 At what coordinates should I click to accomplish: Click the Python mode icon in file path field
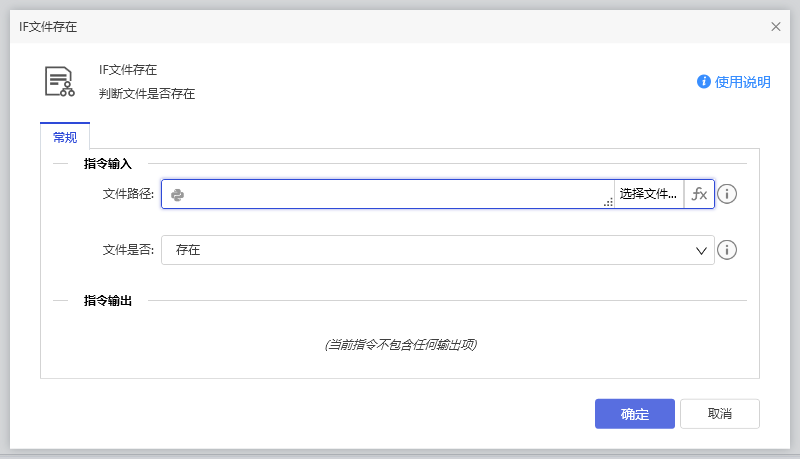click(x=177, y=194)
